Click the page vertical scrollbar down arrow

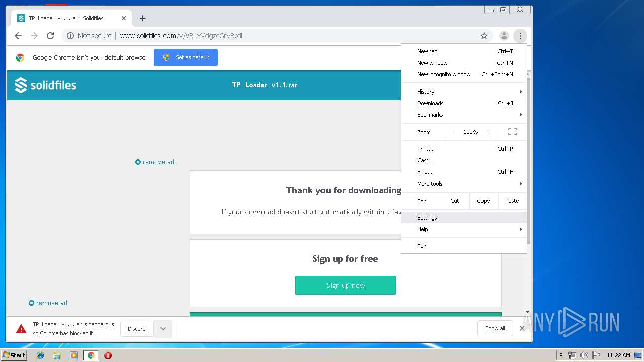[527, 312]
